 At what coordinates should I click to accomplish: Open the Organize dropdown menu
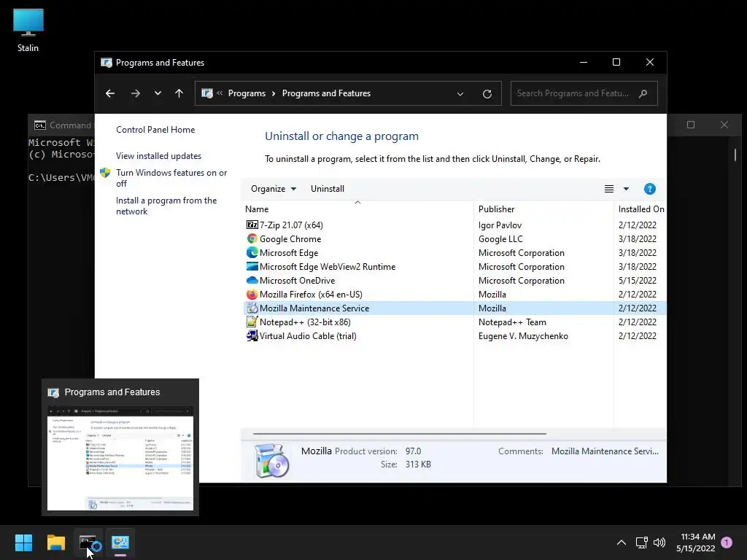click(x=274, y=189)
